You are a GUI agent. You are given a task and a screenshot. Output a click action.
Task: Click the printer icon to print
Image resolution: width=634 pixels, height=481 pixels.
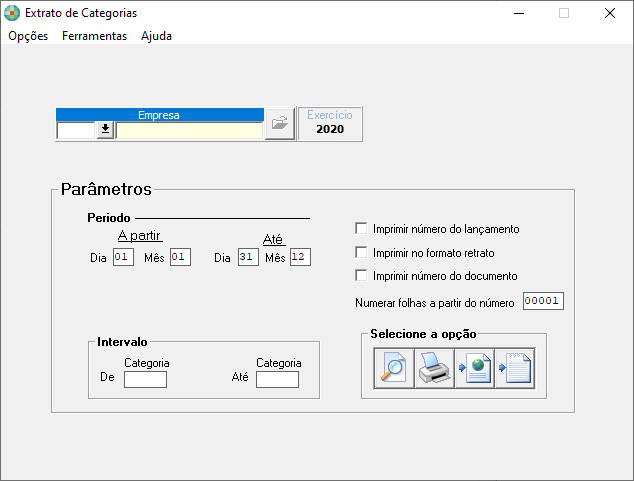click(x=434, y=368)
